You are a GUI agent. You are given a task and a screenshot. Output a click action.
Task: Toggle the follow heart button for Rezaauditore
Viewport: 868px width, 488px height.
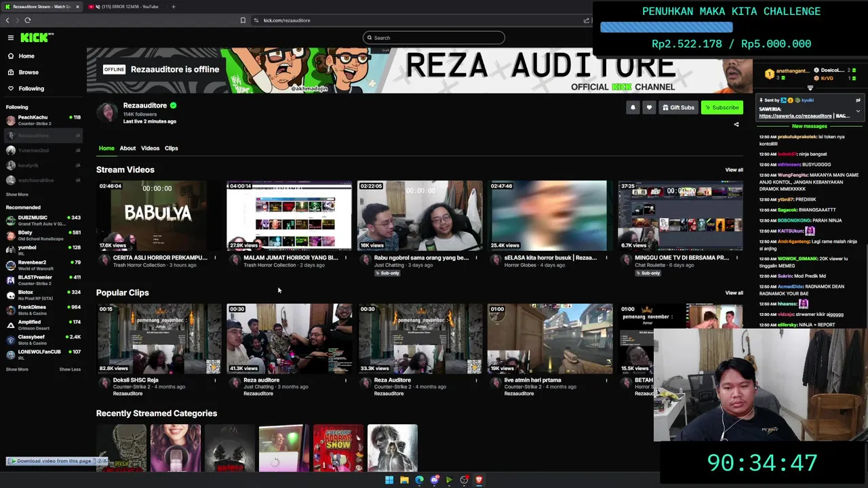649,107
